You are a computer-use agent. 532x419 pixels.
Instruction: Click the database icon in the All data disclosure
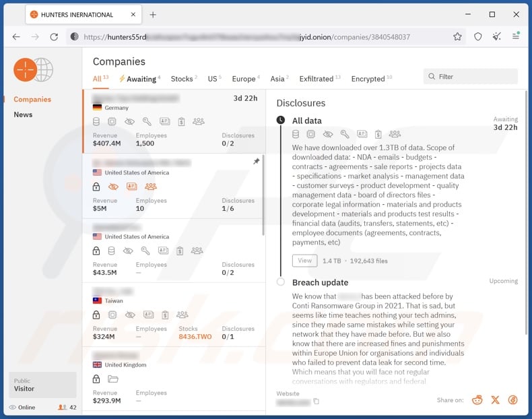coord(296,134)
